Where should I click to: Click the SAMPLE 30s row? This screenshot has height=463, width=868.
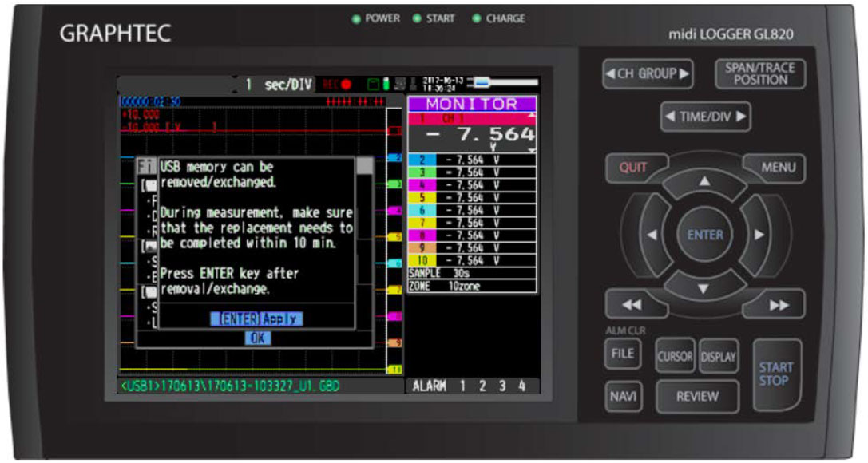point(472,273)
